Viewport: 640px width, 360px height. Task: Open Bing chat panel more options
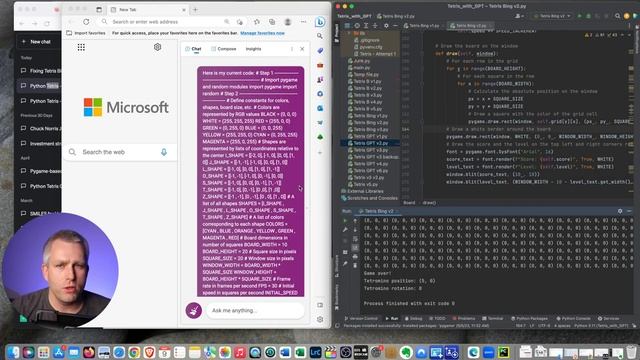click(x=291, y=49)
